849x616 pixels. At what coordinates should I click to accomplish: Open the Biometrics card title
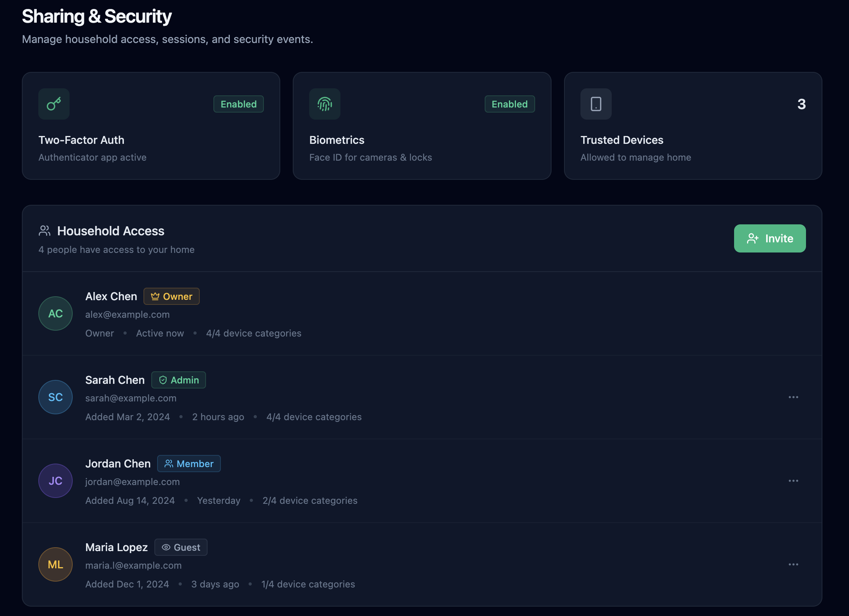(x=337, y=140)
